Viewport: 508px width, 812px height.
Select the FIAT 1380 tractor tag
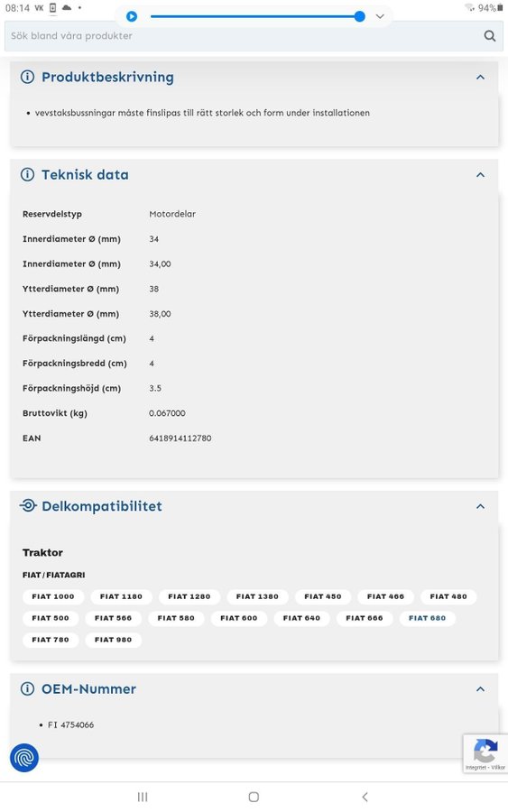[x=257, y=596]
